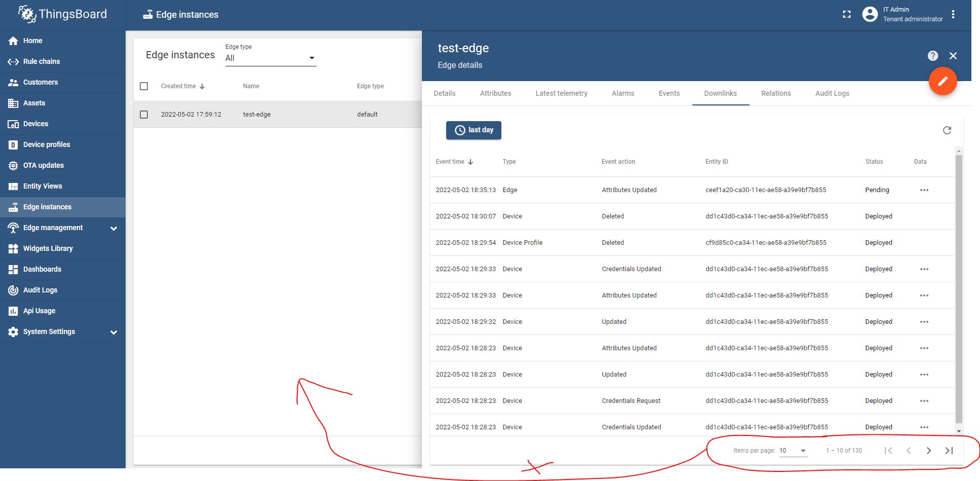Refresh the Downlinks event list

948,130
